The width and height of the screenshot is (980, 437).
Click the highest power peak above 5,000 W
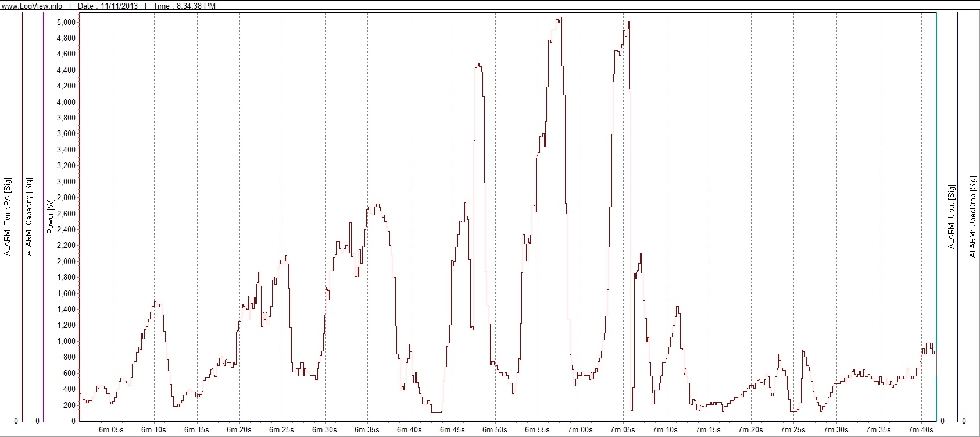559,18
